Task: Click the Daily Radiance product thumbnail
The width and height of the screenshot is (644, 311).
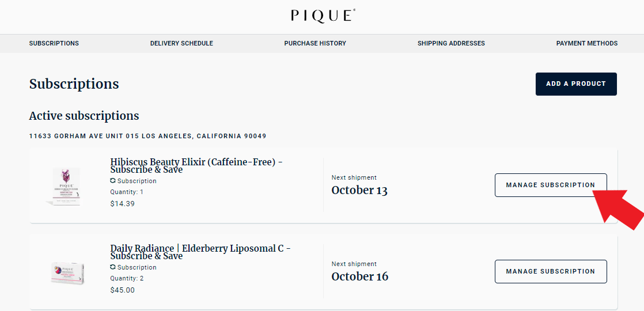Action: click(68, 272)
